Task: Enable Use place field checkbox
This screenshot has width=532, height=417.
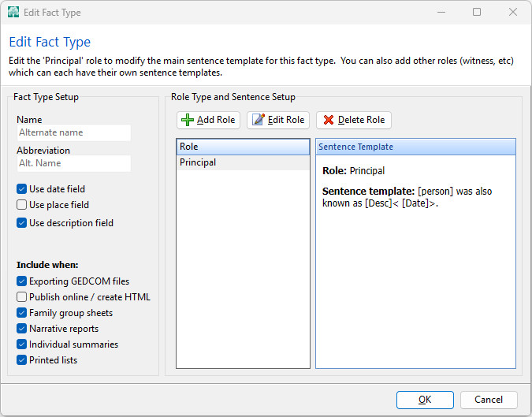Action: pos(22,205)
